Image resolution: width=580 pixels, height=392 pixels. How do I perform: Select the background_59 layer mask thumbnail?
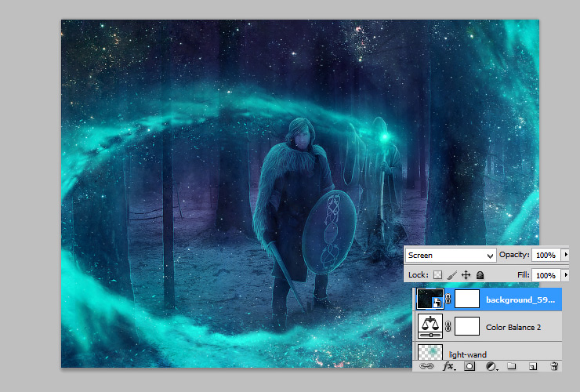pos(467,299)
